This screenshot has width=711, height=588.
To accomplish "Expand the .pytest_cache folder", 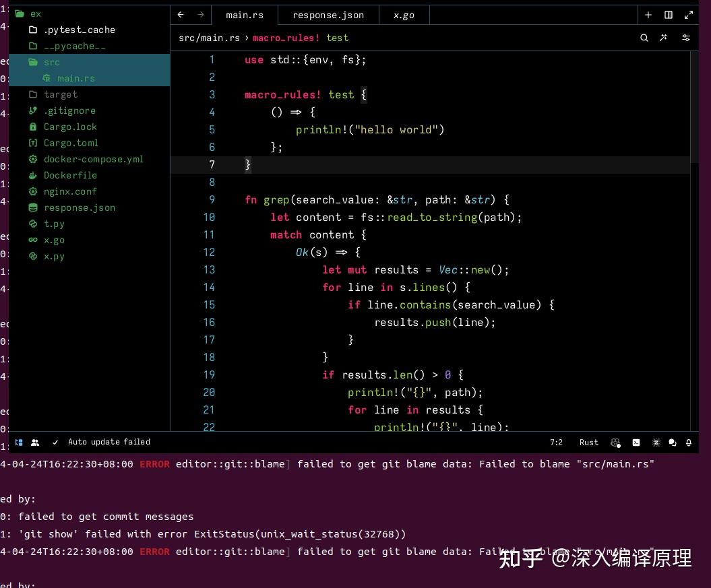I will coord(78,30).
